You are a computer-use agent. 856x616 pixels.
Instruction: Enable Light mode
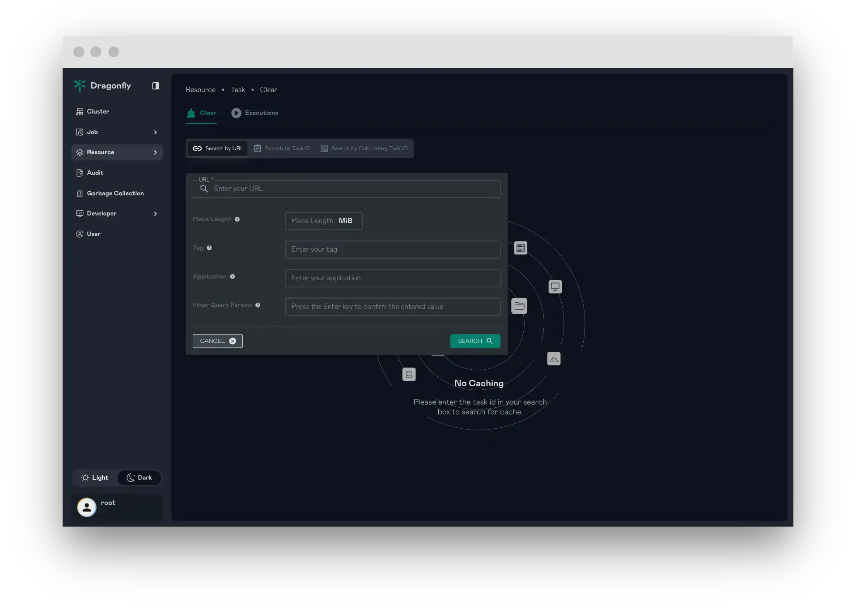(94, 477)
